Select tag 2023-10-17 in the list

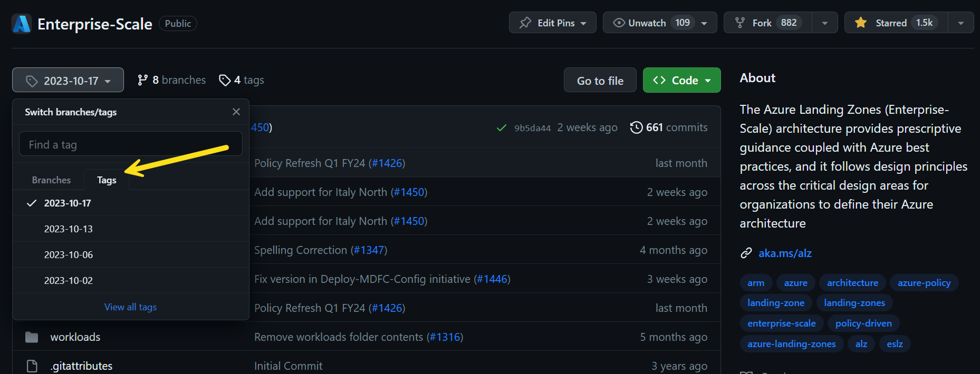(131, 203)
